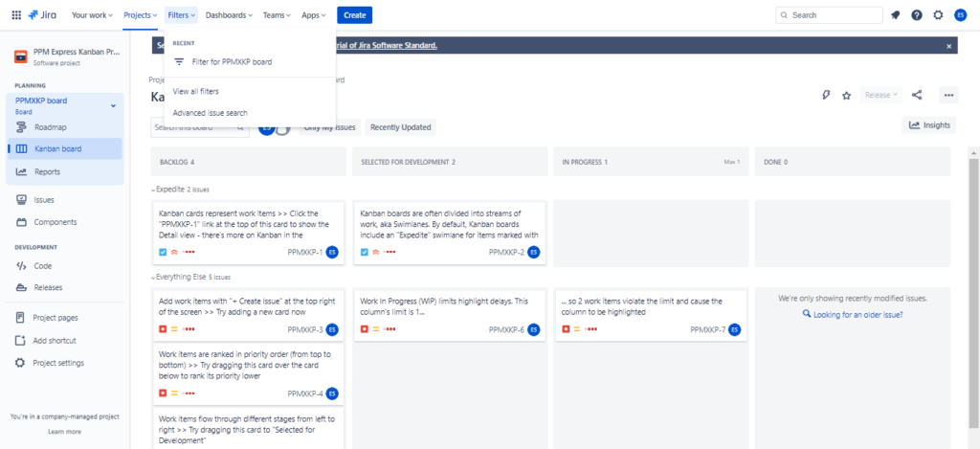Image resolution: width=980 pixels, height=449 pixels.
Task: Click the ES assignee avatar on PPMXKP-2
Action: click(x=534, y=252)
